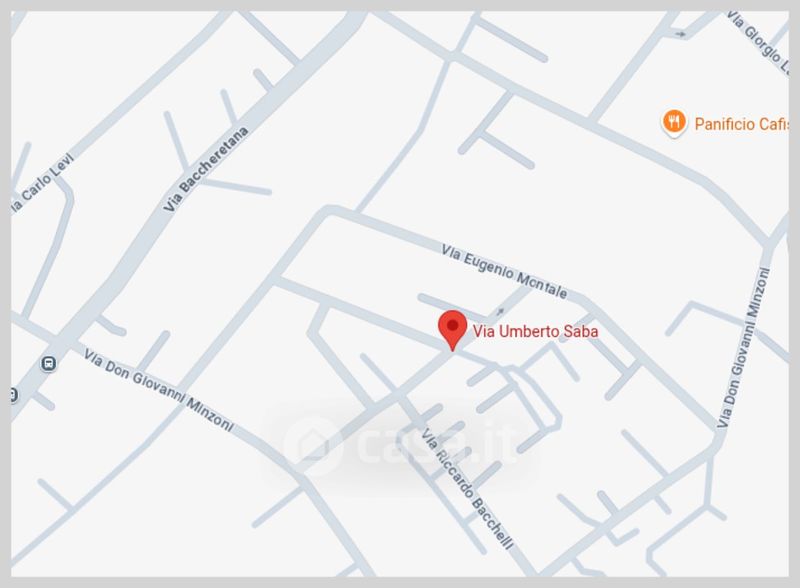Click the one-way arrow near Via Eugenio Montale
The width and height of the screenshot is (800, 588).
[500, 311]
